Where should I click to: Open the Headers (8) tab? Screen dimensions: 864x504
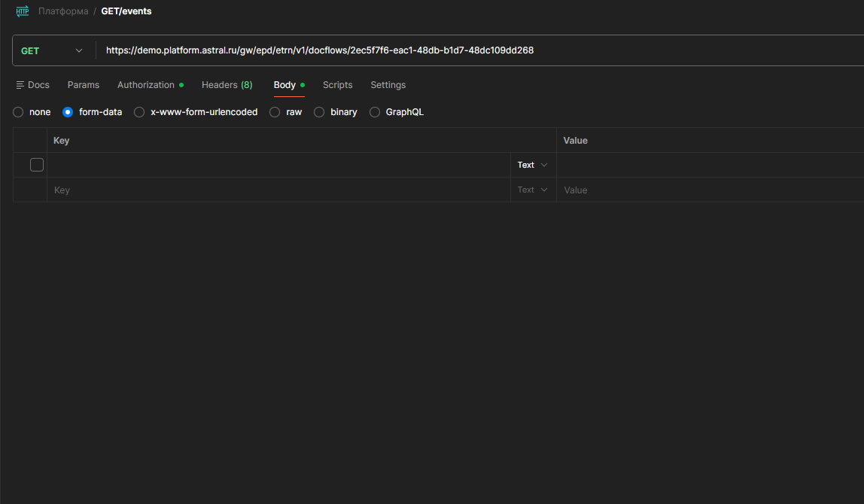227,85
